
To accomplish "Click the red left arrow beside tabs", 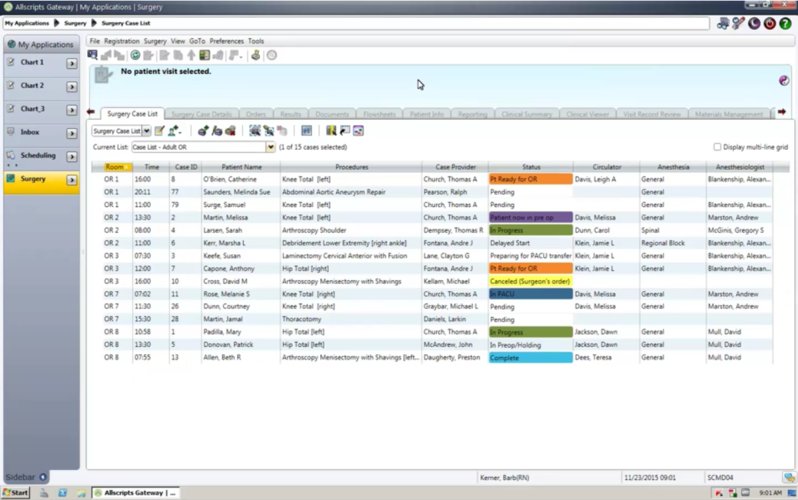I will [91, 112].
